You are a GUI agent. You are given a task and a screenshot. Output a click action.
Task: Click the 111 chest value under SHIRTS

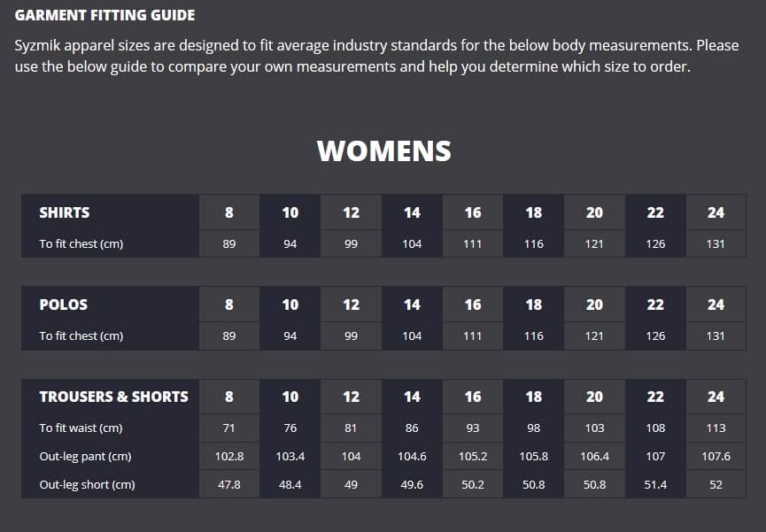pos(473,243)
